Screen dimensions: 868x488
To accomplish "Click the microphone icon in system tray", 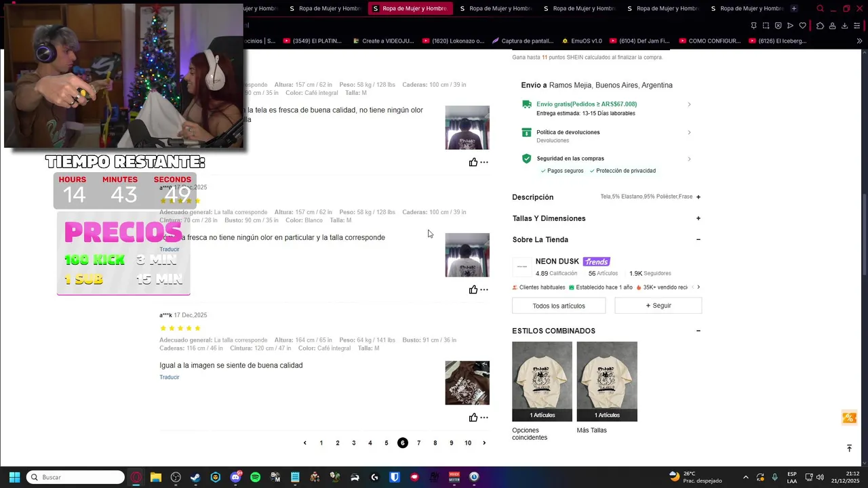I will pos(774,477).
